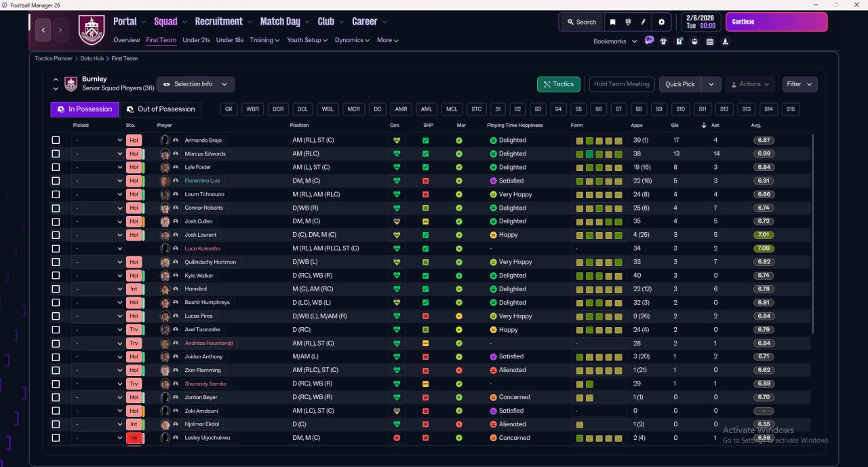The height and width of the screenshot is (467, 868).
Task: Click the Hol status badge for Kyle Walker
Action: (x=134, y=276)
